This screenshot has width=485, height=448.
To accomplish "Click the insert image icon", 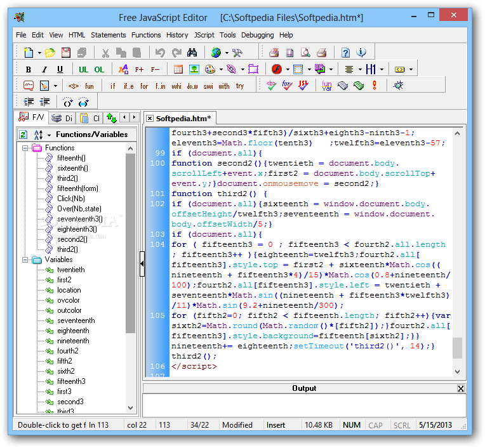I will point(194,69).
